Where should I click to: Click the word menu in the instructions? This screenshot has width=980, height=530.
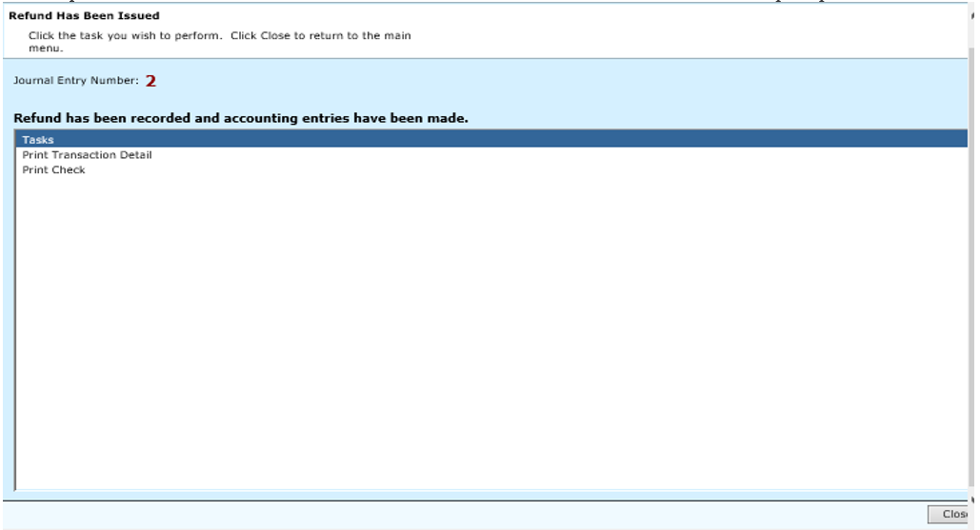(x=44, y=48)
